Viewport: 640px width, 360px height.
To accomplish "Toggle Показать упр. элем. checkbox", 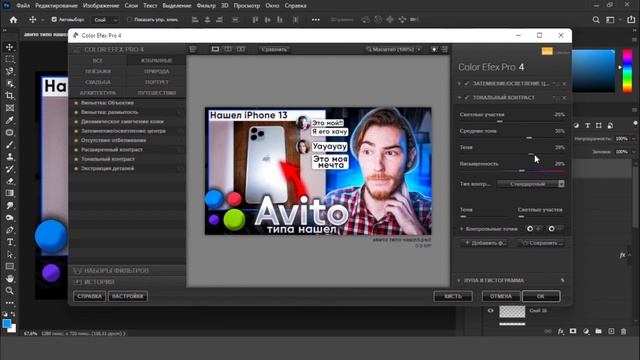I will [x=129, y=20].
